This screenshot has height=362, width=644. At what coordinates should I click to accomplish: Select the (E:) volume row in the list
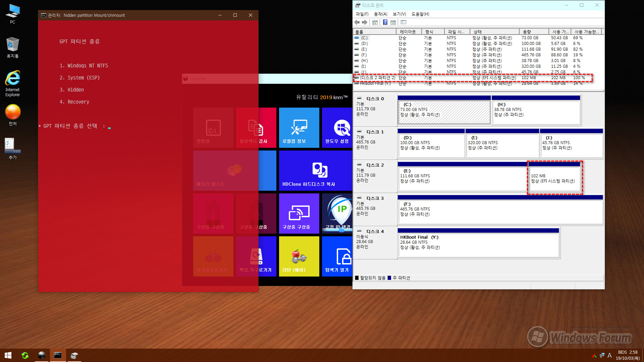(478, 49)
